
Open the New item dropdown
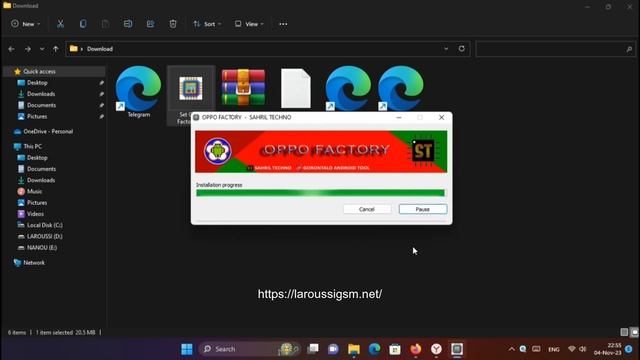click(x=26, y=24)
